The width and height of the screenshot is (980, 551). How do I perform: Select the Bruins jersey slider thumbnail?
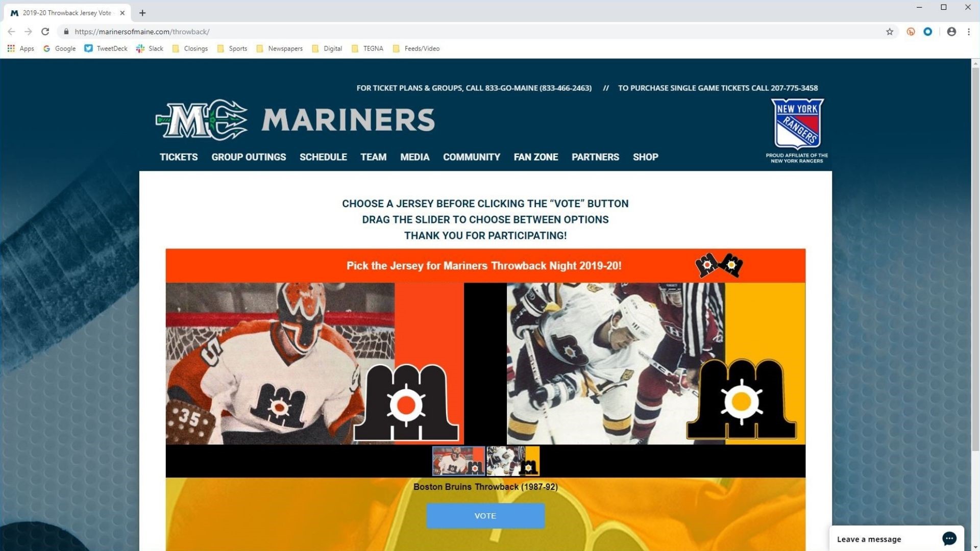point(512,461)
